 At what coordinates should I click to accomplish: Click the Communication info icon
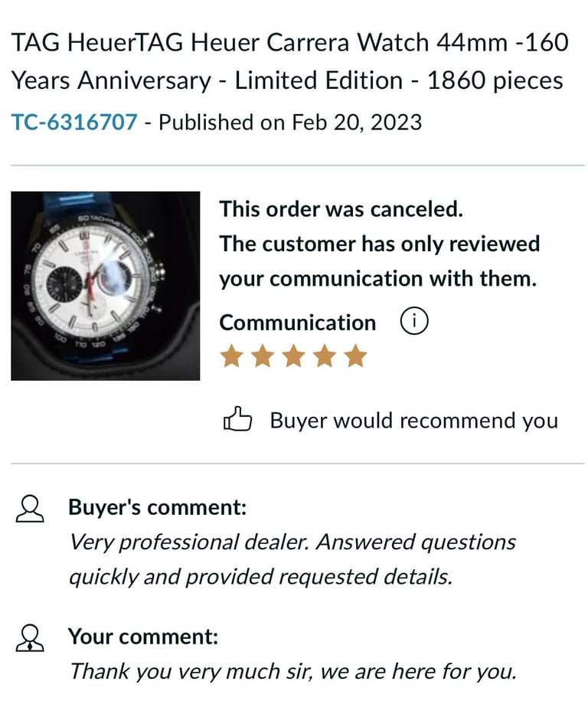[413, 322]
